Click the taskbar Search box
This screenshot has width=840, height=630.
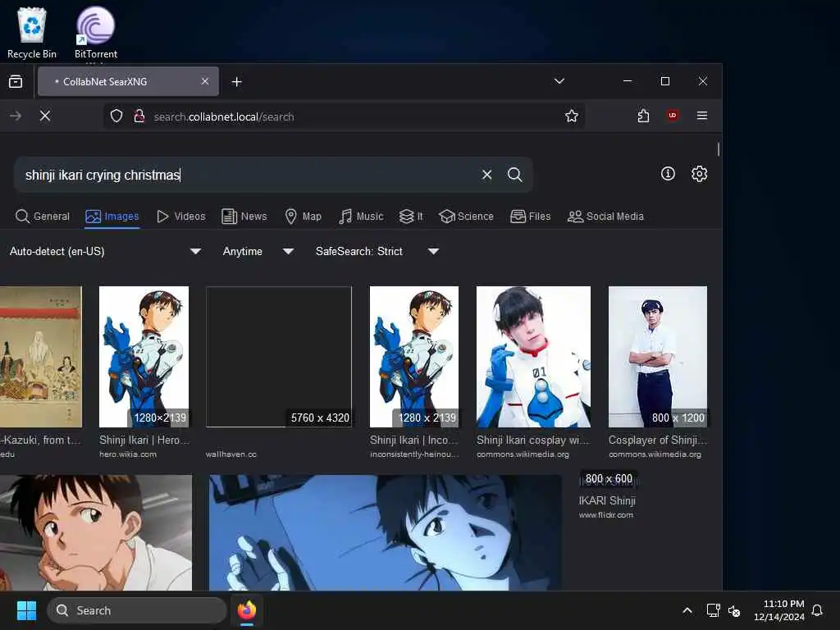(x=137, y=610)
